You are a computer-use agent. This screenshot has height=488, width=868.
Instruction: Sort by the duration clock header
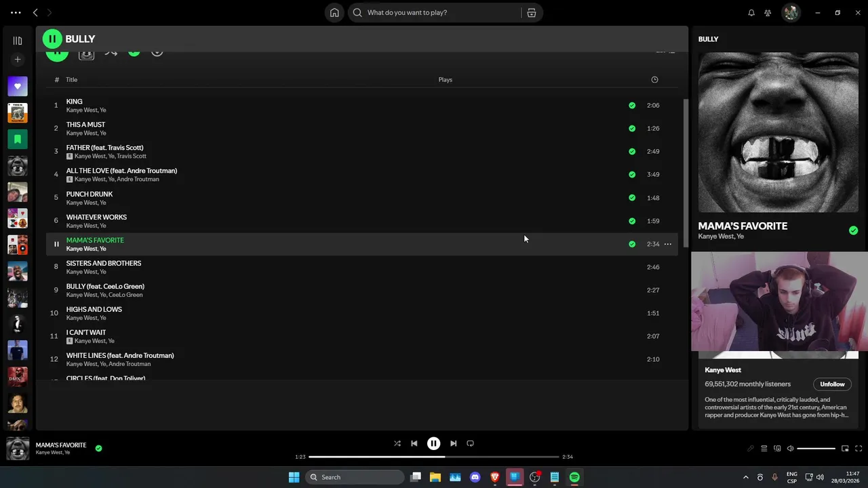pos(654,79)
